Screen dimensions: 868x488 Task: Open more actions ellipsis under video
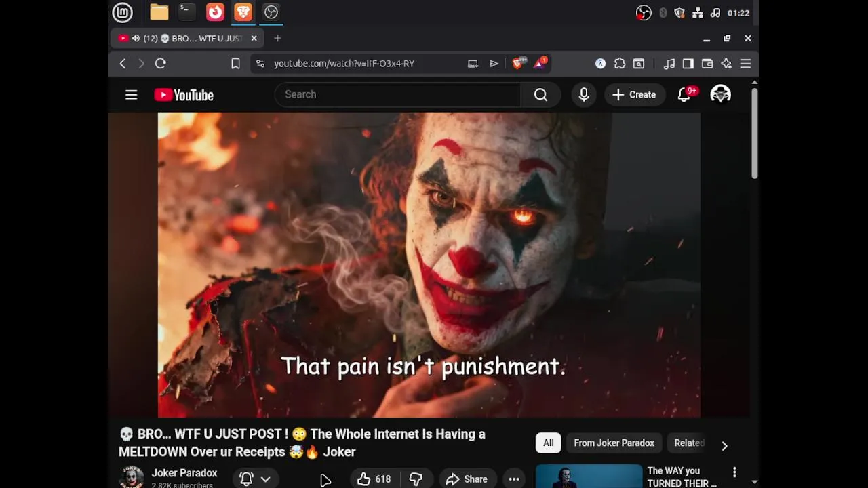click(514, 479)
